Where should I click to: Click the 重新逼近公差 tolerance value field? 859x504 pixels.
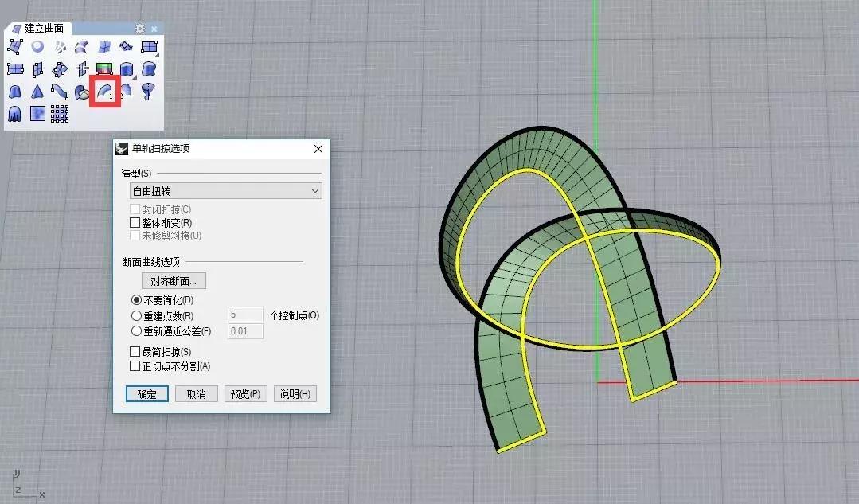245,331
